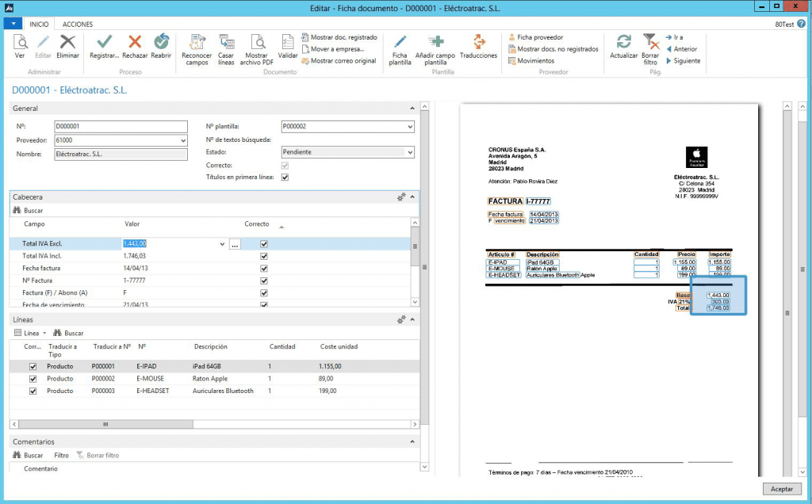
Task: Click Mostrar doc. registrado
Action: click(x=339, y=37)
